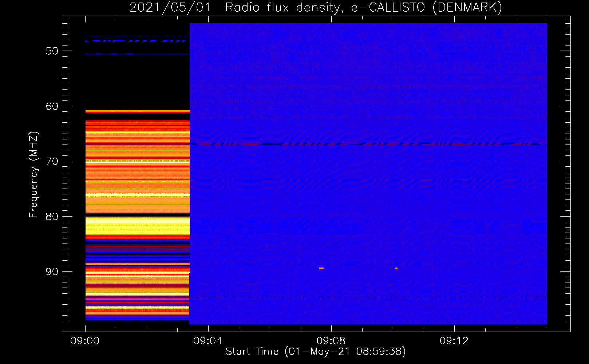Screen dimensions: 589x364
Task: Click the bright red-yellow burst near 09:08
Action: pos(321,268)
